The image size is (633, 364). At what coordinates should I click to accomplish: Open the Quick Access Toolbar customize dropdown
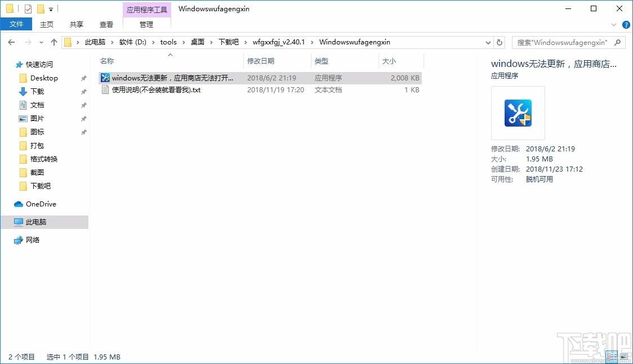(x=51, y=9)
